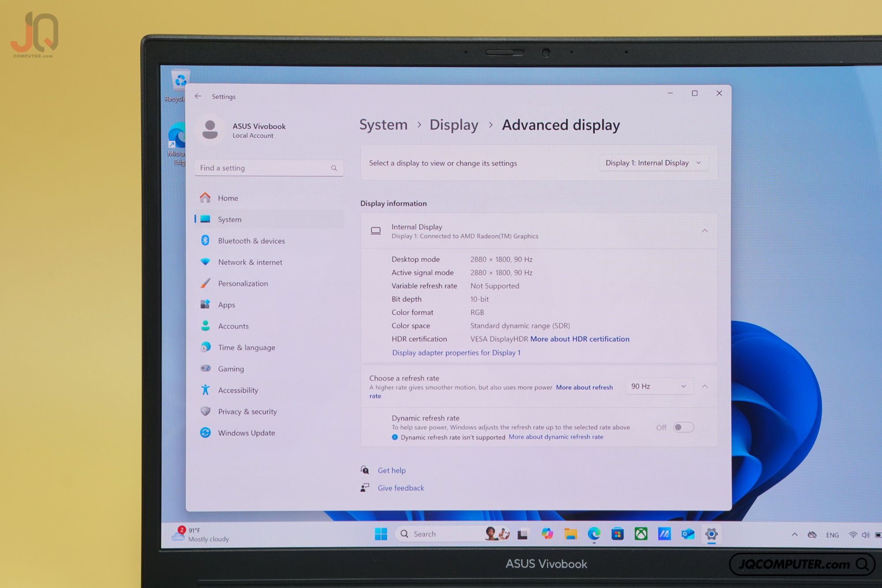Click the Get help link

point(392,470)
